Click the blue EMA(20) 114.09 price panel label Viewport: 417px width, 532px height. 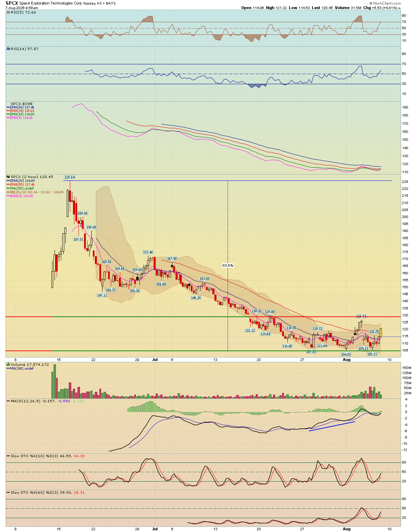tap(22, 181)
